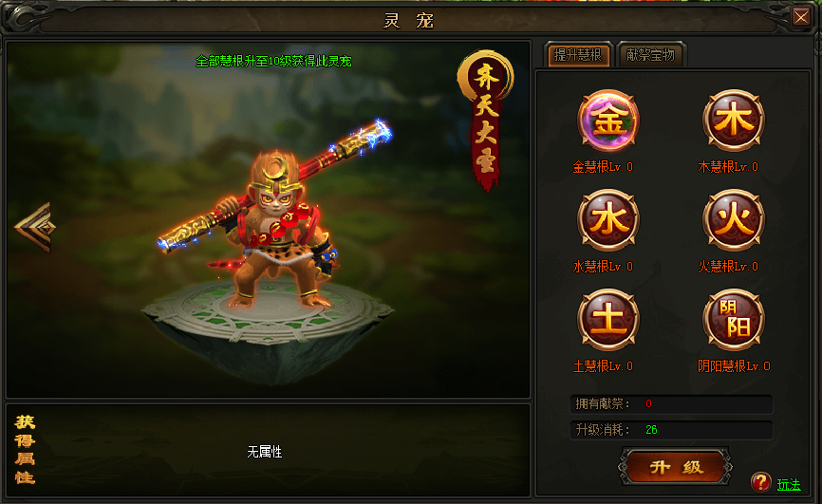Open the 玩法 gameplay link

pos(789,484)
